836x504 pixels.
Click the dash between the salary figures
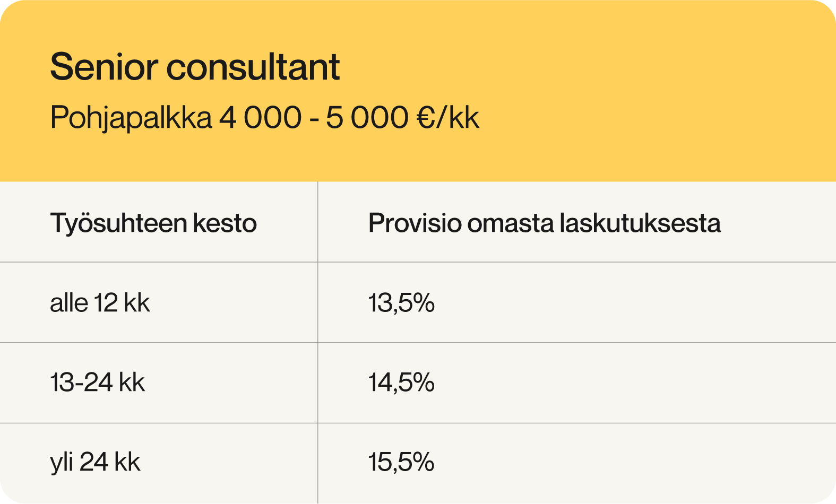tap(314, 119)
